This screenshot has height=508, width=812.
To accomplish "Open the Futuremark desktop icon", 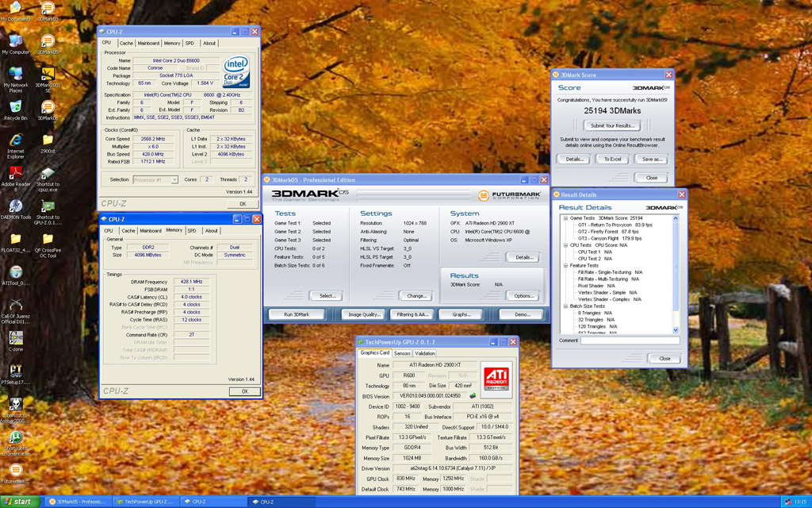I will (16, 474).
